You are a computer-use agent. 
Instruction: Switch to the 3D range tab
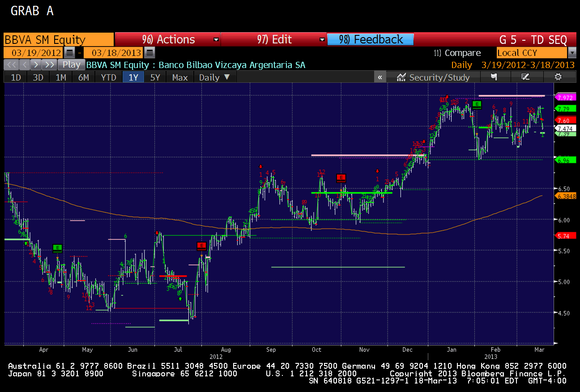point(38,77)
